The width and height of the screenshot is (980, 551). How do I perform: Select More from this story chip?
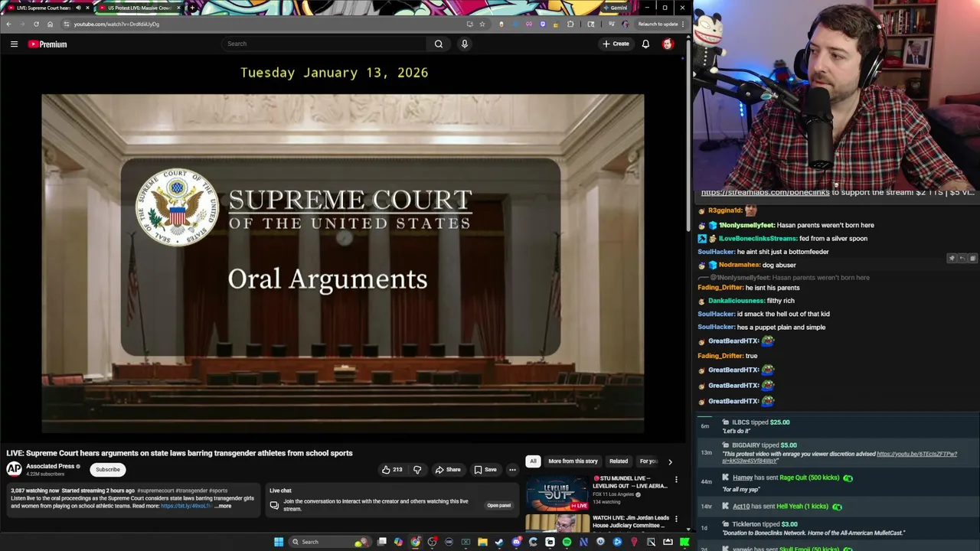[573, 461]
